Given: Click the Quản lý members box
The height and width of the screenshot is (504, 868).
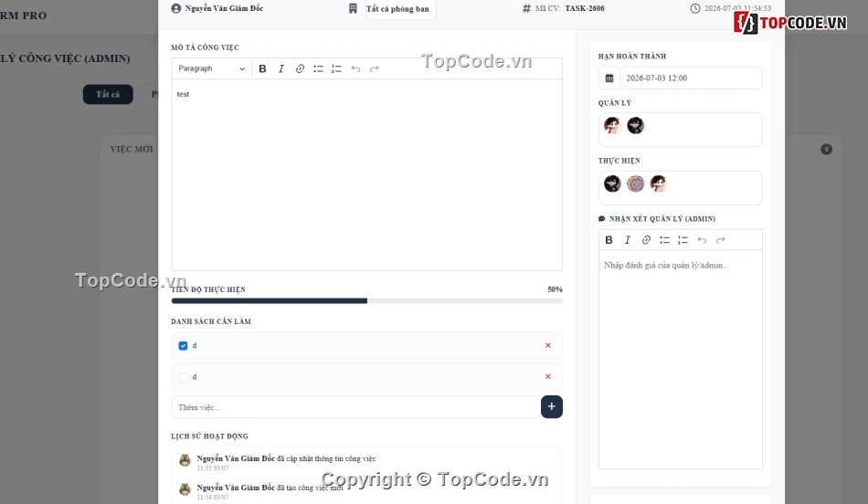Looking at the screenshot, I should pyautogui.click(x=681, y=130).
